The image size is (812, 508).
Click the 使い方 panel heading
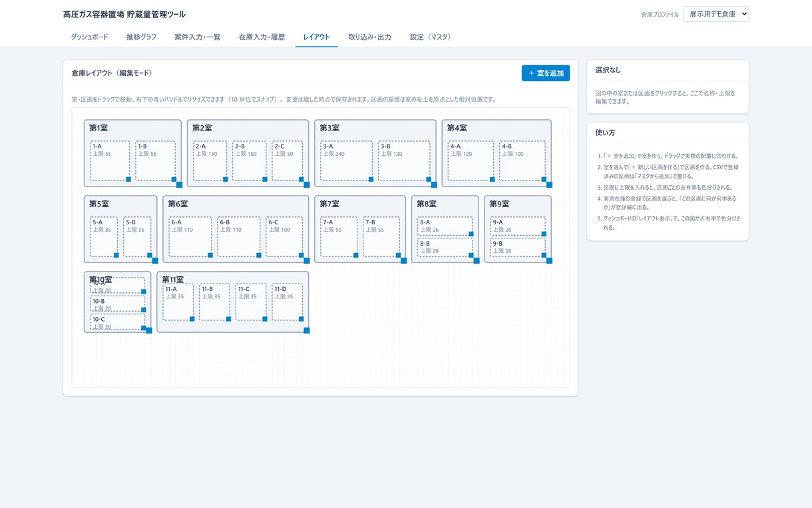(x=605, y=132)
